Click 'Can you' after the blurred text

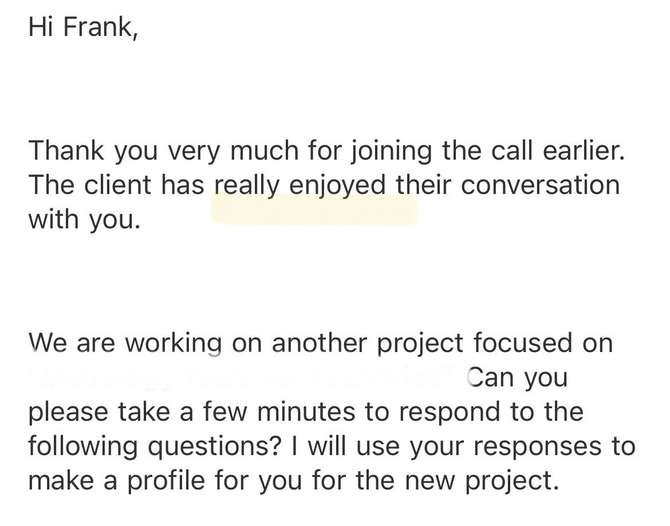point(517,378)
